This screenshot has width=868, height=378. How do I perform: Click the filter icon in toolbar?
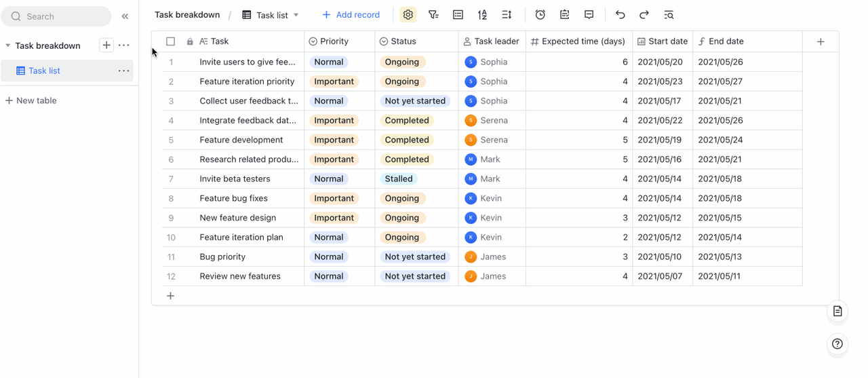(x=433, y=15)
